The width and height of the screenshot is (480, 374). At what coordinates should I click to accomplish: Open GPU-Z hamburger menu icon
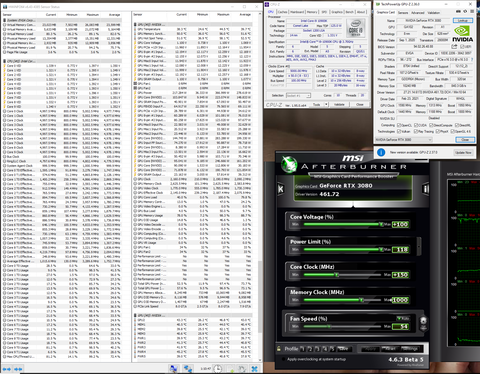pyautogui.click(x=472, y=11)
